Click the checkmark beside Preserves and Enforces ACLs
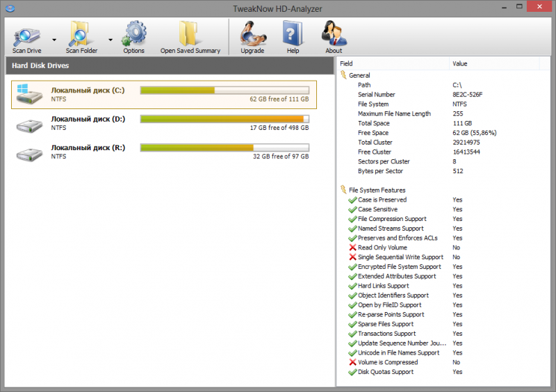 [x=352, y=238]
